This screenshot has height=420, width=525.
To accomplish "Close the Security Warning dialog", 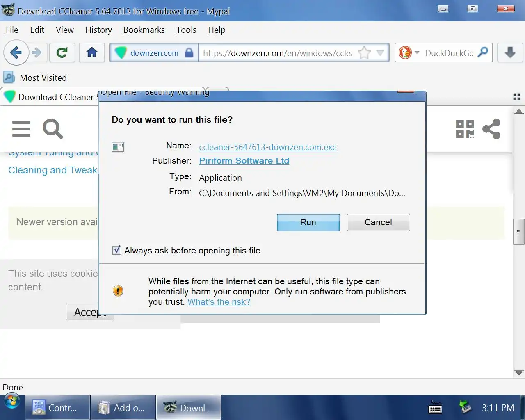I will (x=406, y=91).
